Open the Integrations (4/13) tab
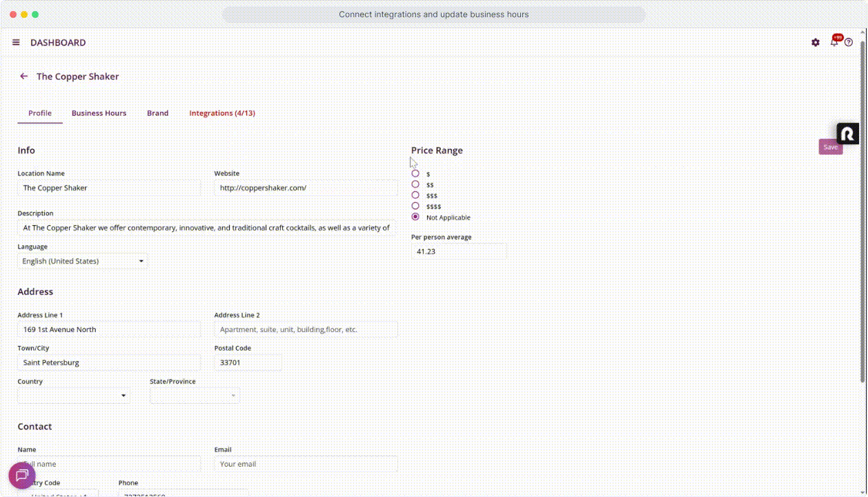Image resolution: width=868 pixels, height=497 pixels. click(x=222, y=113)
